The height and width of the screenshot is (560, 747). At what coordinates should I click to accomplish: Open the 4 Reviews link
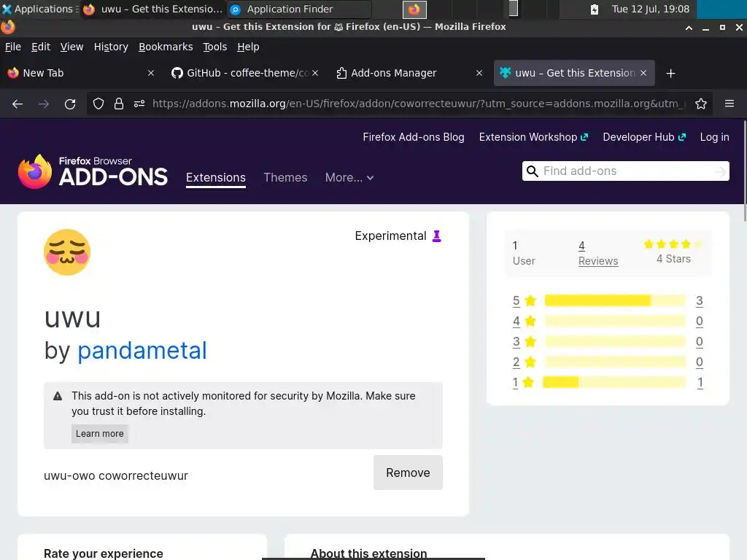point(598,253)
